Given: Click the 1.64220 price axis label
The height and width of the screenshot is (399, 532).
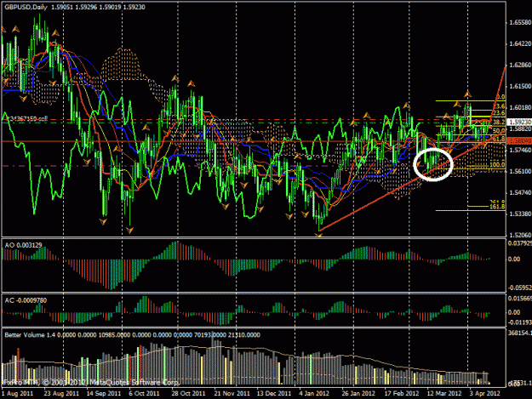Looking at the screenshot, I should (x=520, y=43).
